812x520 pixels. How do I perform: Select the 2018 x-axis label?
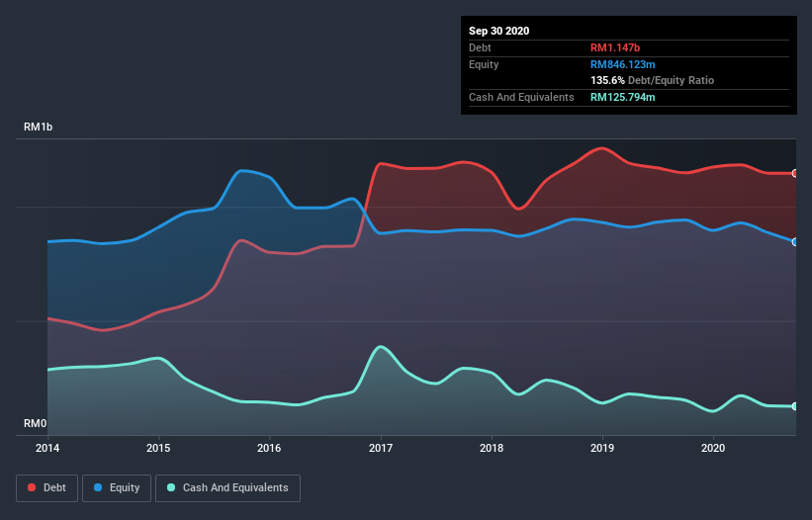492,448
